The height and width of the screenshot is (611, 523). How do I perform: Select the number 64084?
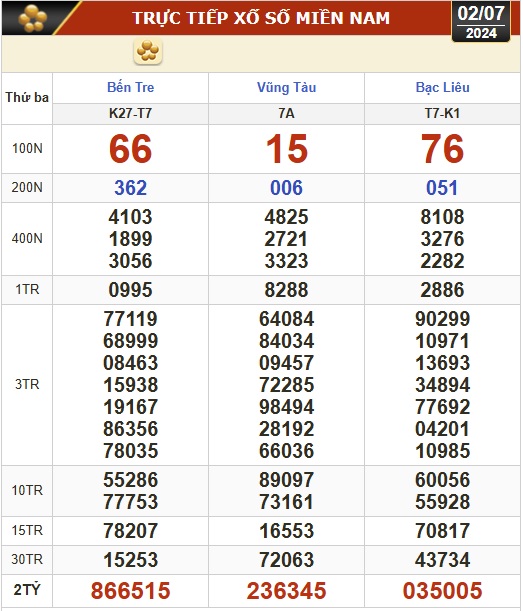pyautogui.click(x=286, y=319)
